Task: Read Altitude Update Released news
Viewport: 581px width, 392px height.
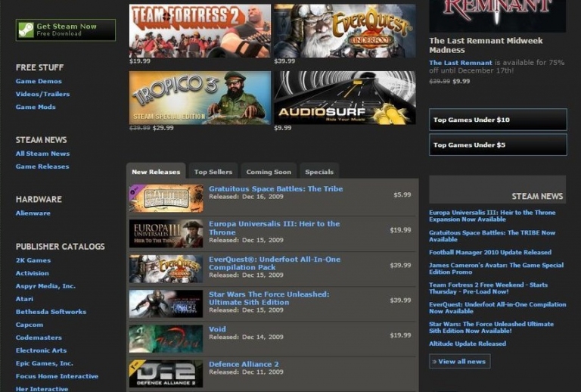Action: 468,344
